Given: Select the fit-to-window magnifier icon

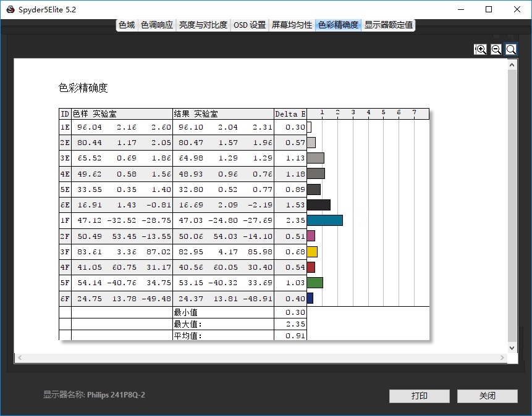Looking at the screenshot, I should (511, 49).
